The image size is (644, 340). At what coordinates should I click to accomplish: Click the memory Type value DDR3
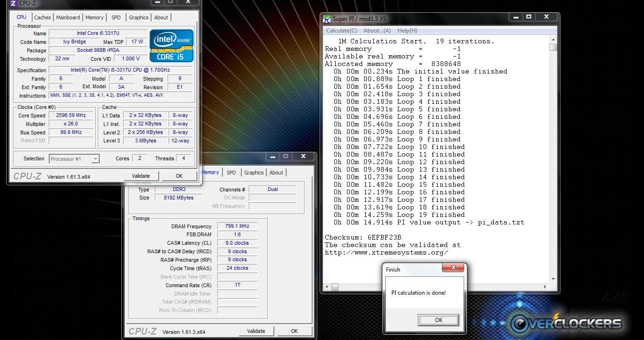(178, 189)
